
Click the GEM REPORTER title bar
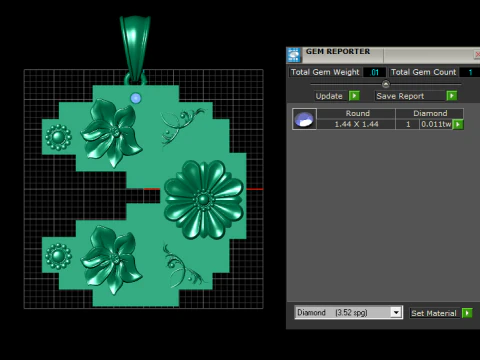coord(383,55)
